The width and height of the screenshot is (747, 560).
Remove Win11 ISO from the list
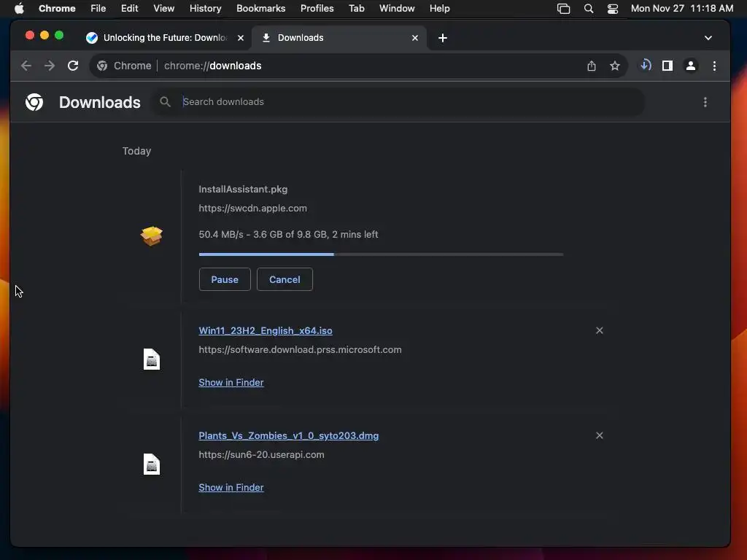click(600, 330)
